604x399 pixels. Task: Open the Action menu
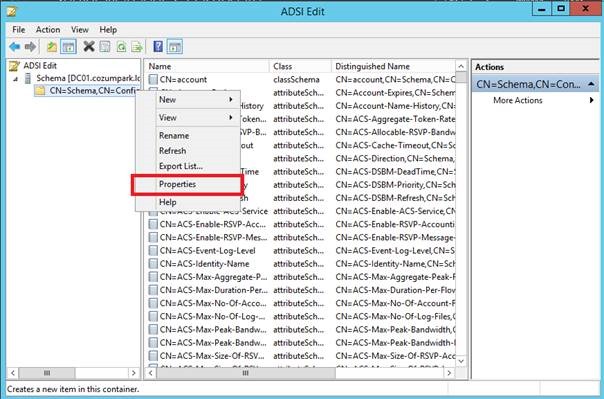48,30
